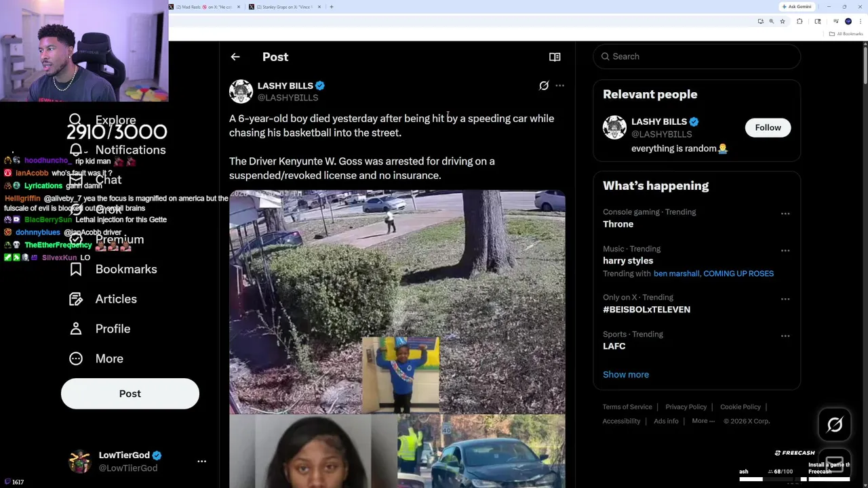The height and width of the screenshot is (488, 868).
Task: Open more options for Throne trend
Action: (x=785, y=213)
